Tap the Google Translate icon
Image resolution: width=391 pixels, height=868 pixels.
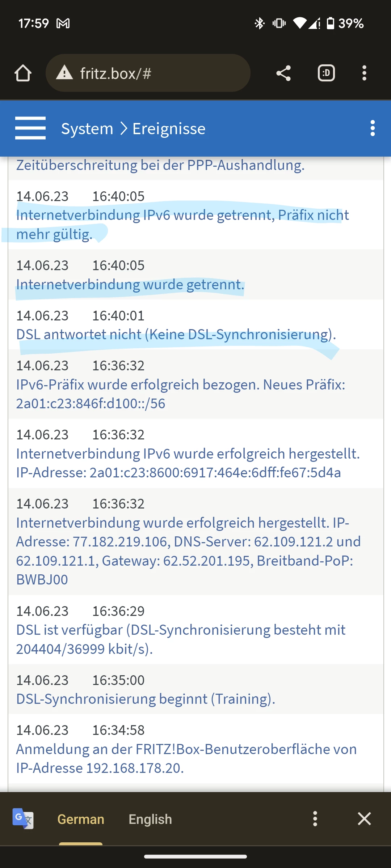(x=23, y=818)
